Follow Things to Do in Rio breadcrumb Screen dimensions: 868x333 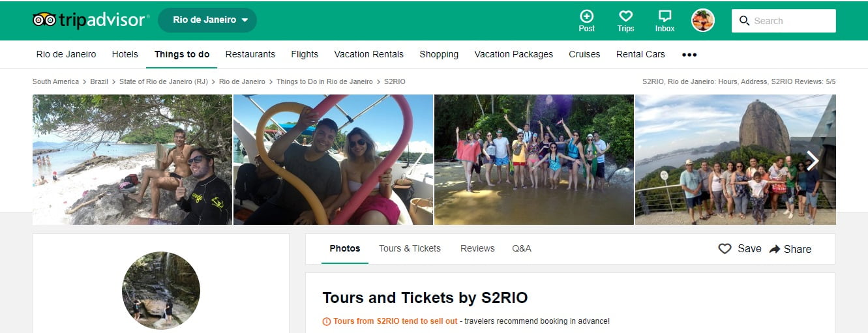(325, 81)
